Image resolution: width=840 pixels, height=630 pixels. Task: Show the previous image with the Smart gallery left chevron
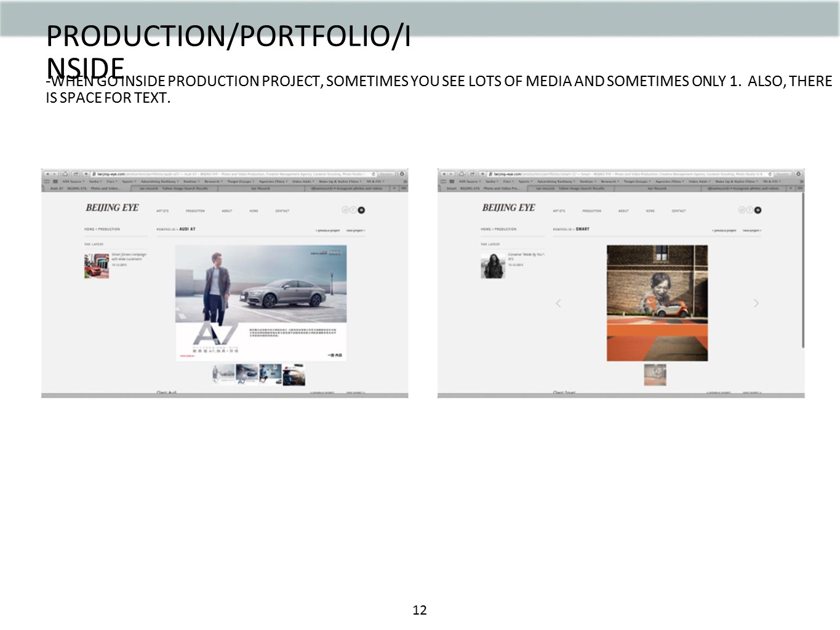click(558, 303)
